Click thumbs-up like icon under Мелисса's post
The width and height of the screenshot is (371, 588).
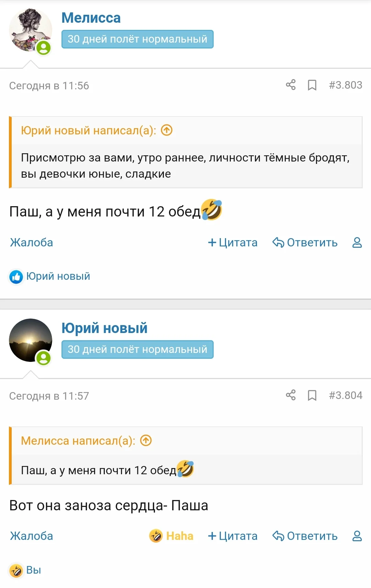pos(16,277)
